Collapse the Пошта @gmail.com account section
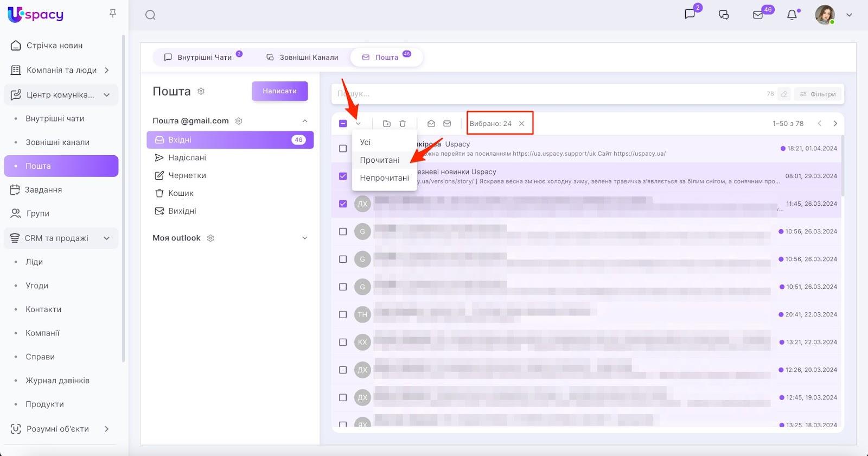 tap(304, 121)
